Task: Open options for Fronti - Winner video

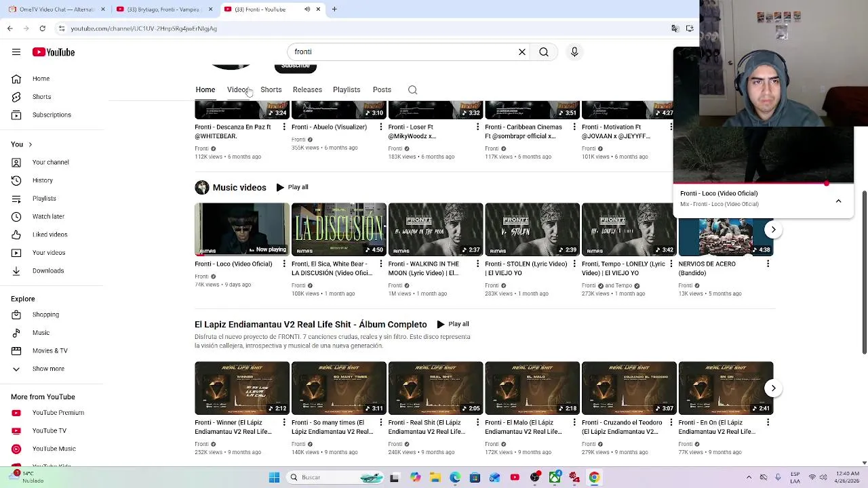Action: (x=284, y=422)
